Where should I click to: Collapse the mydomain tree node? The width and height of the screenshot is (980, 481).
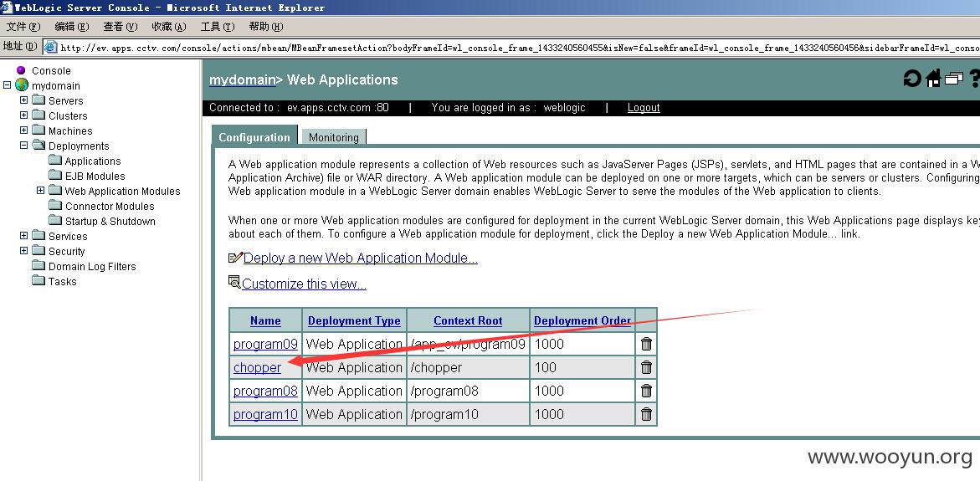tap(7, 85)
